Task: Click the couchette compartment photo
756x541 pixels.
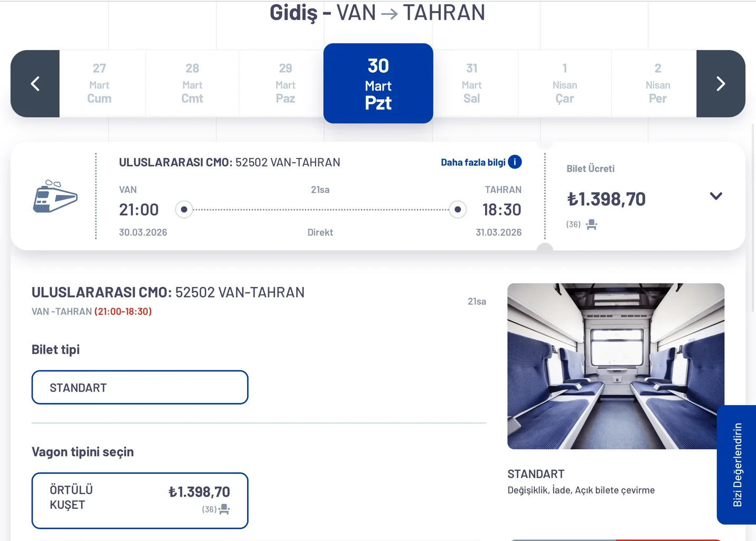Action: click(x=616, y=366)
